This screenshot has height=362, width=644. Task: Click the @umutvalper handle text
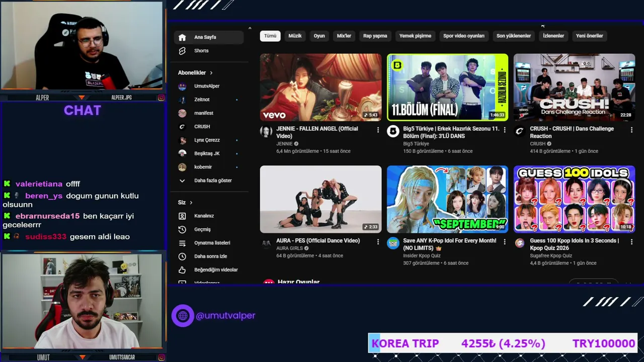pyautogui.click(x=225, y=316)
